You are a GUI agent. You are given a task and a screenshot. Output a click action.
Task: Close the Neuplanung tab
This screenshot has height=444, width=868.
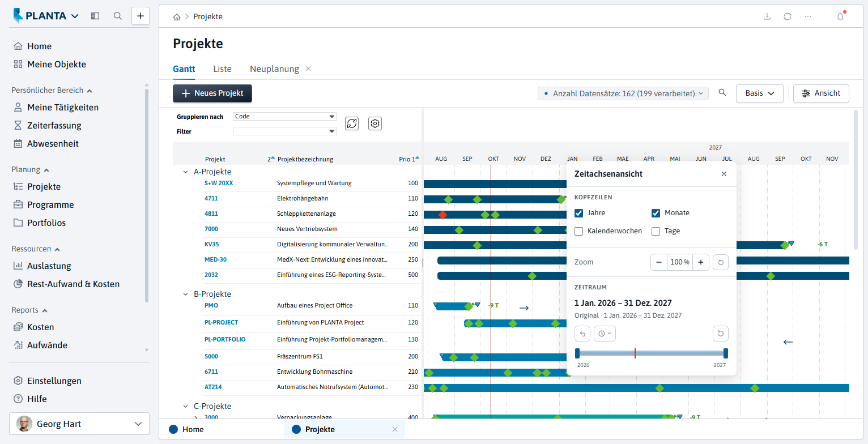pyautogui.click(x=308, y=69)
